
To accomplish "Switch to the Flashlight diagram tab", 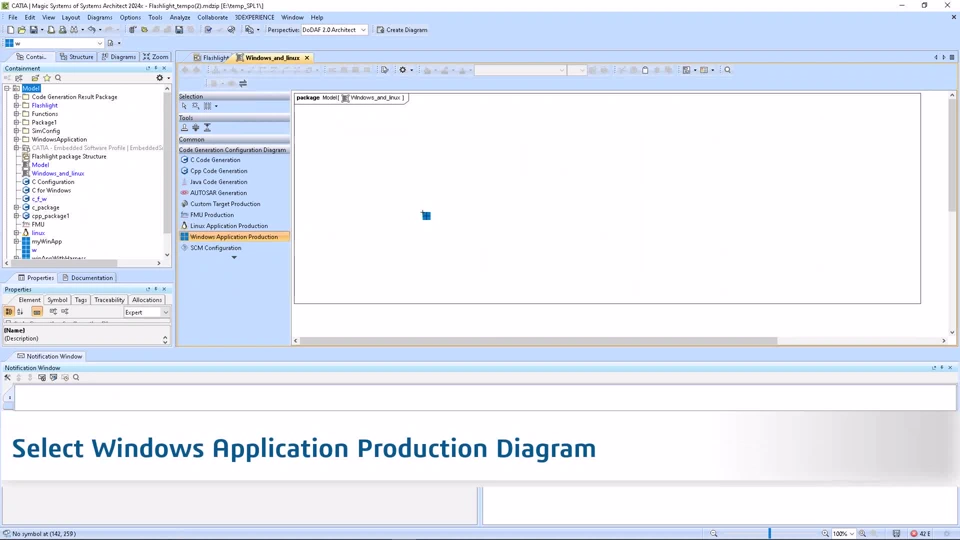I will pos(211,58).
